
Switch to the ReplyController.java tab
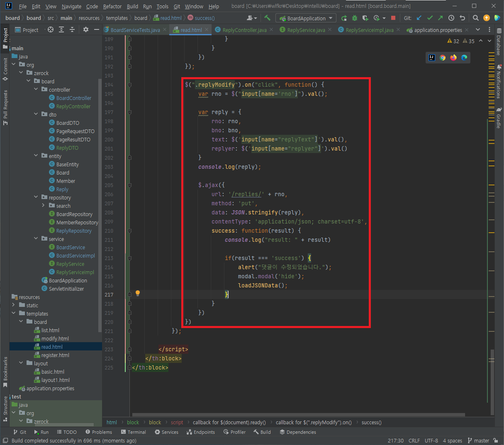coord(244,30)
